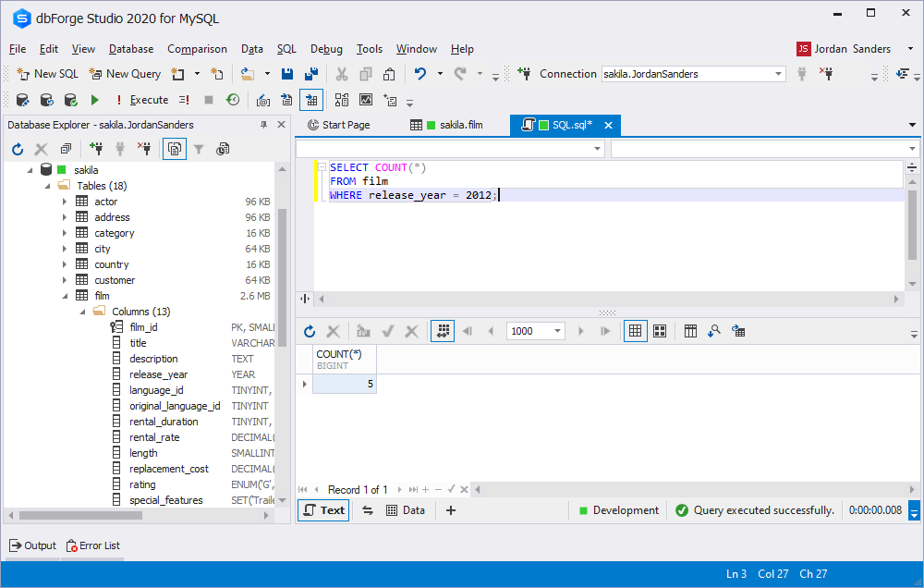Viewport: 924px width, 588px height.
Task: Refresh the query results data grid
Action: 310,331
